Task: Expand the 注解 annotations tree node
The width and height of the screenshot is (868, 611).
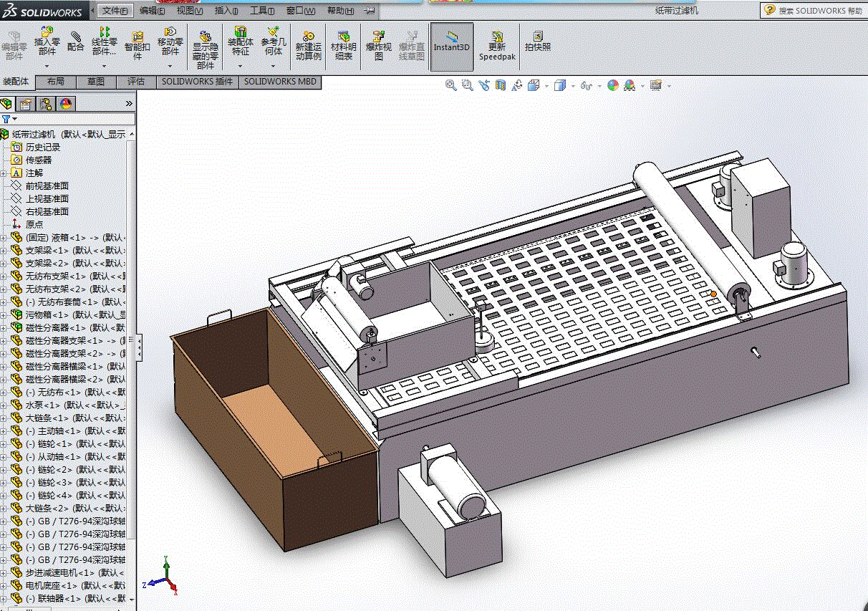Action: pos(4,173)
